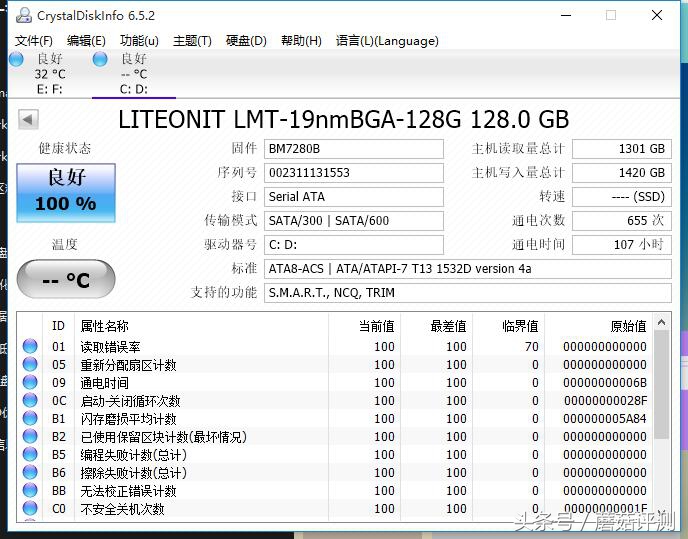The height and width of the screenshot is (539, 688).
Task: Open the 硬盘(D) menu
Action: pos(246,41)
